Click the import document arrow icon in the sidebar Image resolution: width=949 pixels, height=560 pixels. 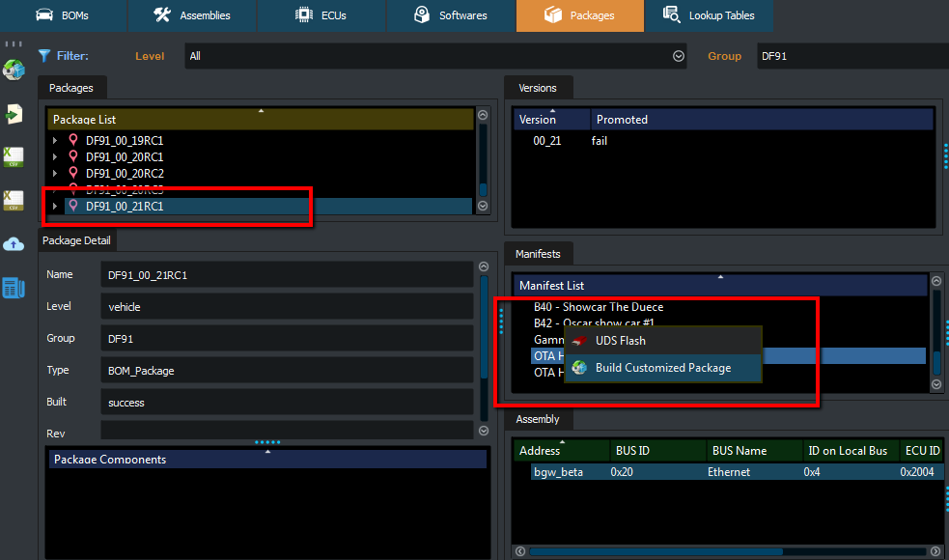click(14, 114)
